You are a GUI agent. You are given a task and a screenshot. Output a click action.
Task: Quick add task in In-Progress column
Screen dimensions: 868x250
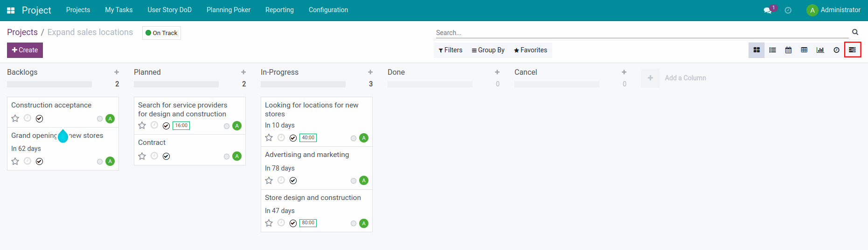tap(370, 72)
